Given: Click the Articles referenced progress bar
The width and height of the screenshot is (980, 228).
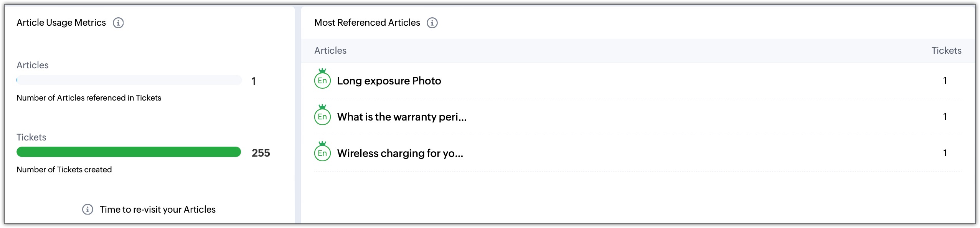Looking at the screenshot, I should [129, 80].
